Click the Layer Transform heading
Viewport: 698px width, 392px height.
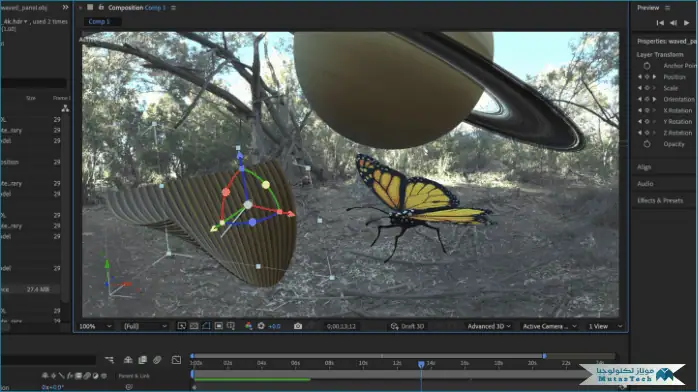(660, 55)
